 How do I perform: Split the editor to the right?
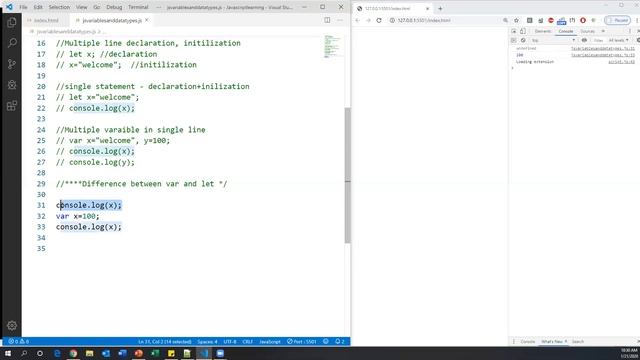coord(327,20)
